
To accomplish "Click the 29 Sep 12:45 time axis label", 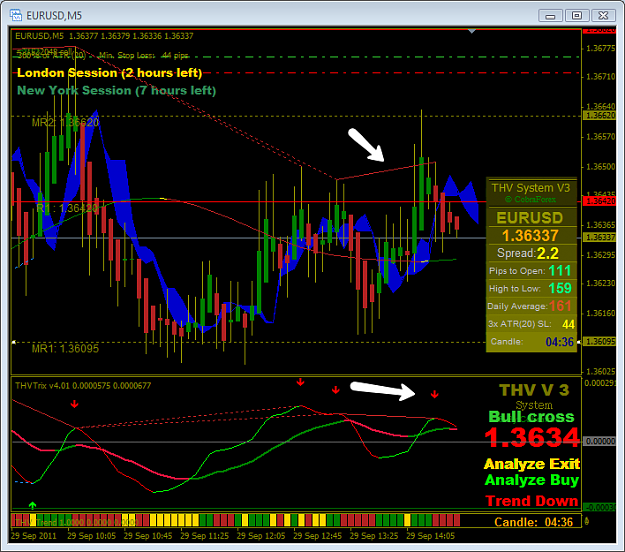I will [317, 536].
